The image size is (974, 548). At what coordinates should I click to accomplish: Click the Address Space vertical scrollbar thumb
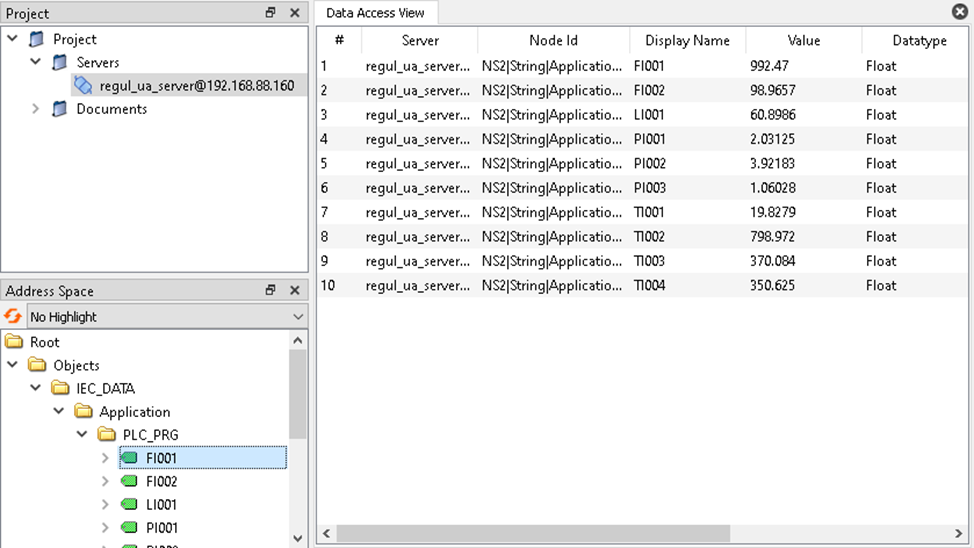pyautogui.click(x=298, y=395)
